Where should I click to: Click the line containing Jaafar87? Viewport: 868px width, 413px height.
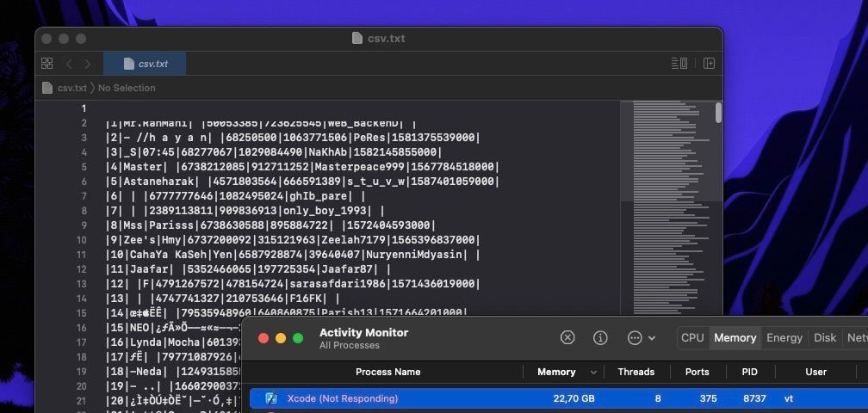click(248, 269)
